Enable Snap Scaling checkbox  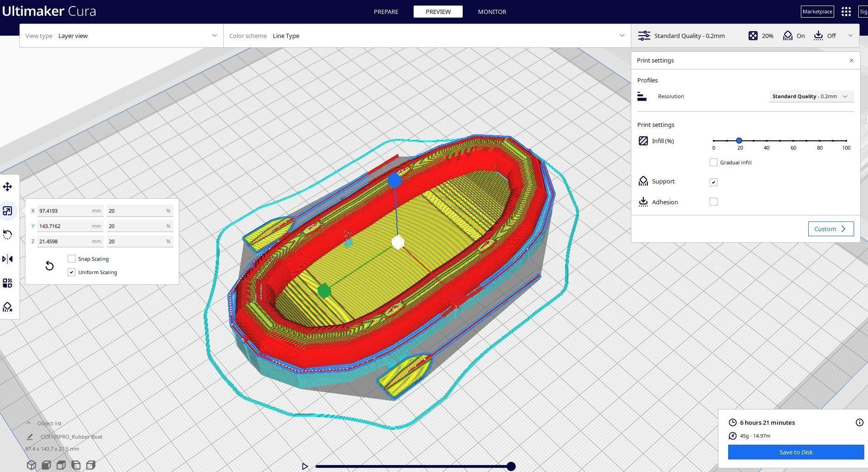click(x=71, y=259)
